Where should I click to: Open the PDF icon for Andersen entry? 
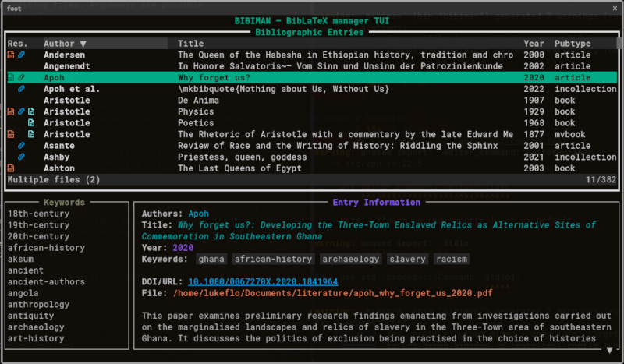pos(11,55)
